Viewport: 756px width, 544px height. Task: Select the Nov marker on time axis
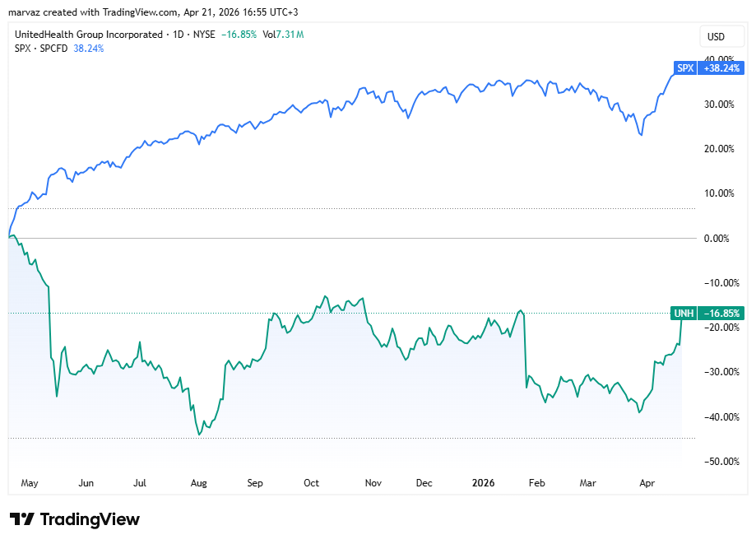tap(373, 483)
